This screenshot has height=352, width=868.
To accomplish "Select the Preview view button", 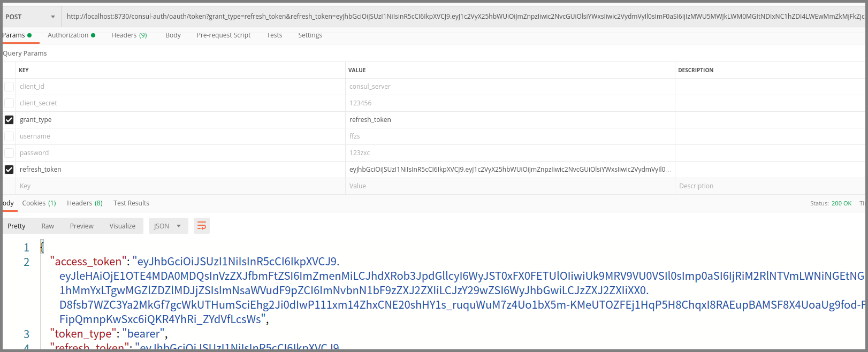I will 81,226.
